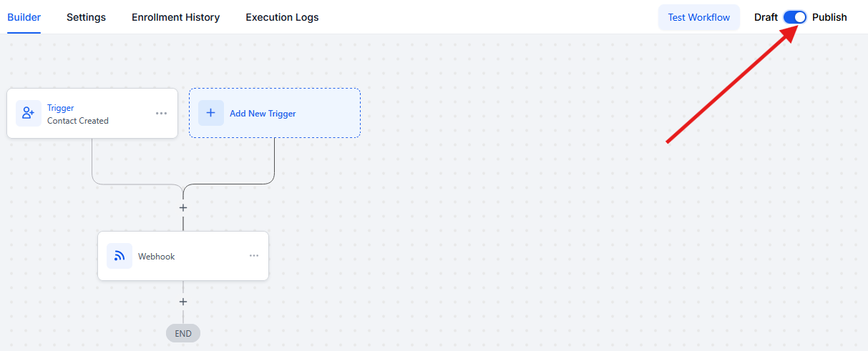Go to Enrollment History tab
The width and height of the screenshot is (868, 351).
tap(176, 17)
